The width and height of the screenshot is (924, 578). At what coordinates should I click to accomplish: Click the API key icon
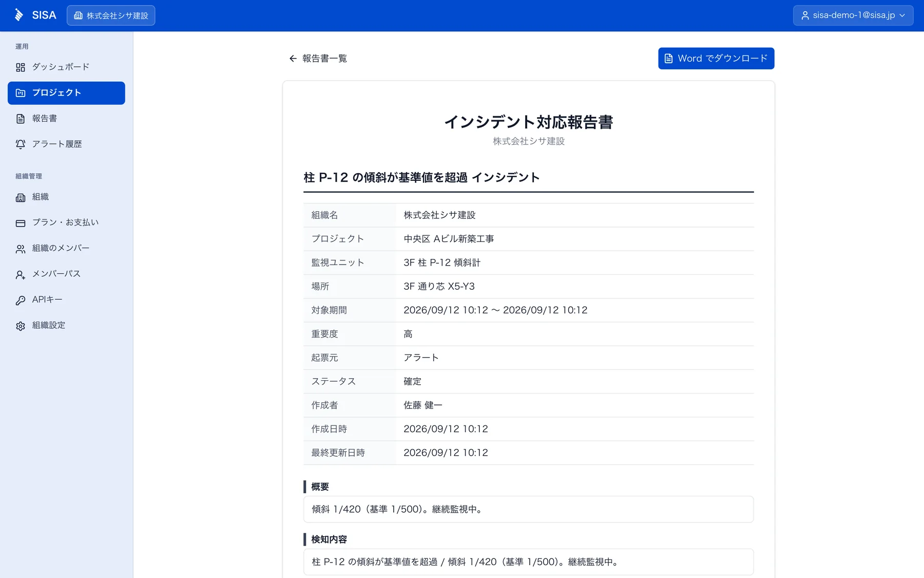point(21,300)
